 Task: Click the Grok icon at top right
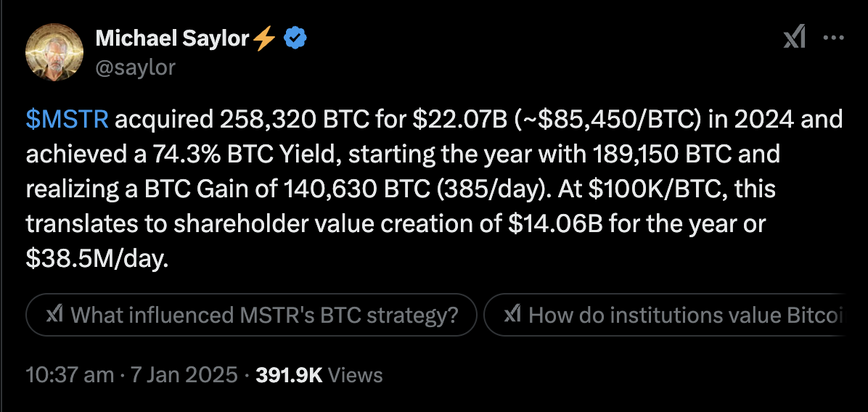pyautogui.click(x=794, y=38)
